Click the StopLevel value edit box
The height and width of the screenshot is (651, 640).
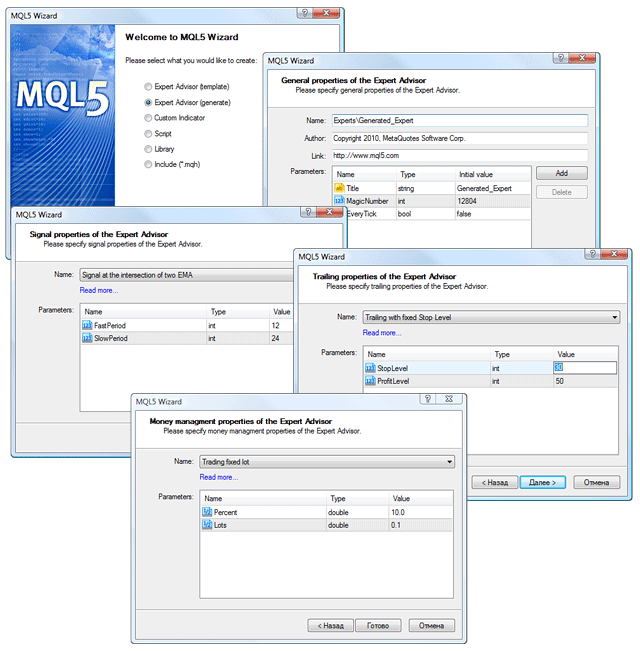point(585,367)
